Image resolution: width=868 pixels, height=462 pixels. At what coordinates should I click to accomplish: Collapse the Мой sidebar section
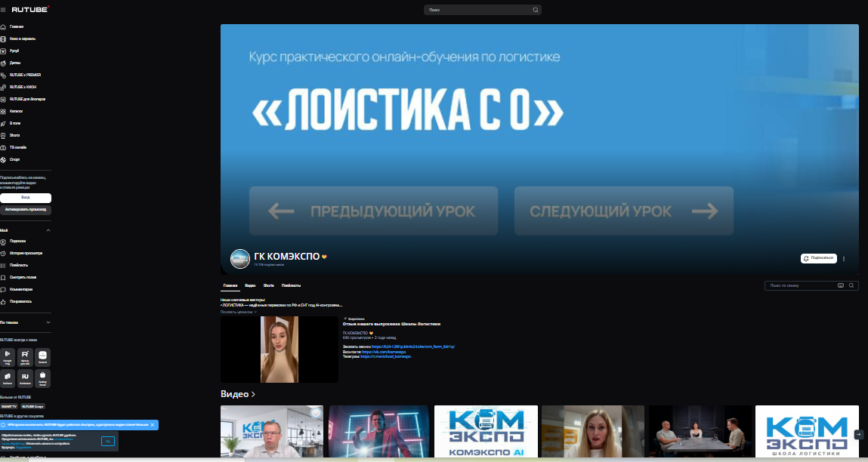point(48,230)
